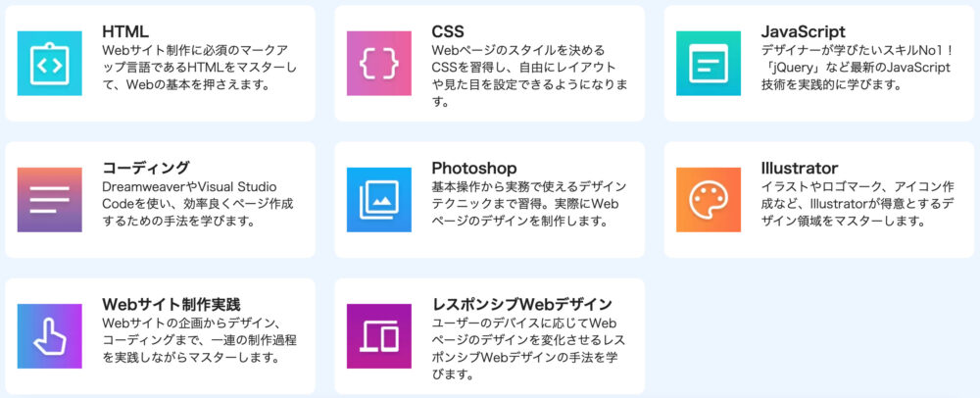This screenshot has height=398, width=980.
Task: Click the Webサイト制作実践 pointing hand icon
Action: (49, 336)
